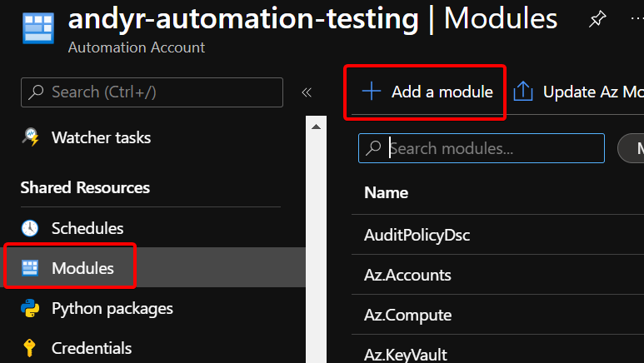The width and height of the screenshot is (644, 363).
Task: Collapse the sidebar with double chevron
Action: (306, 92)
